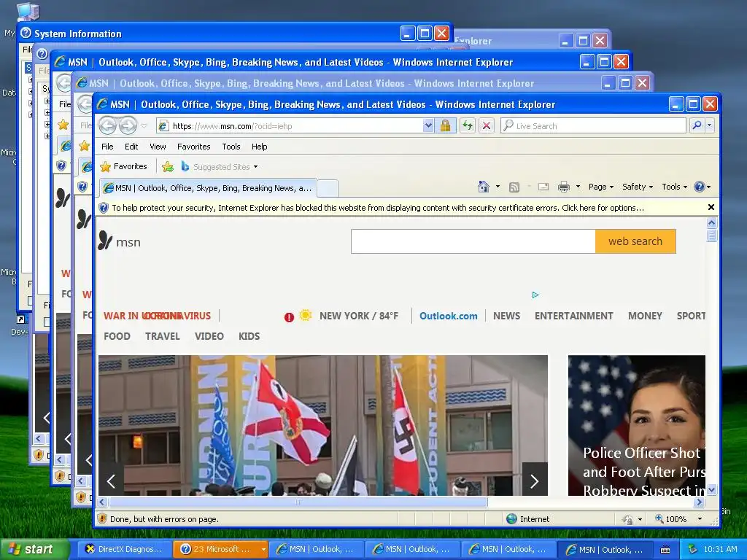Open the Page menu dropdown
Screen dimensions: 747x560
[601, 187]
